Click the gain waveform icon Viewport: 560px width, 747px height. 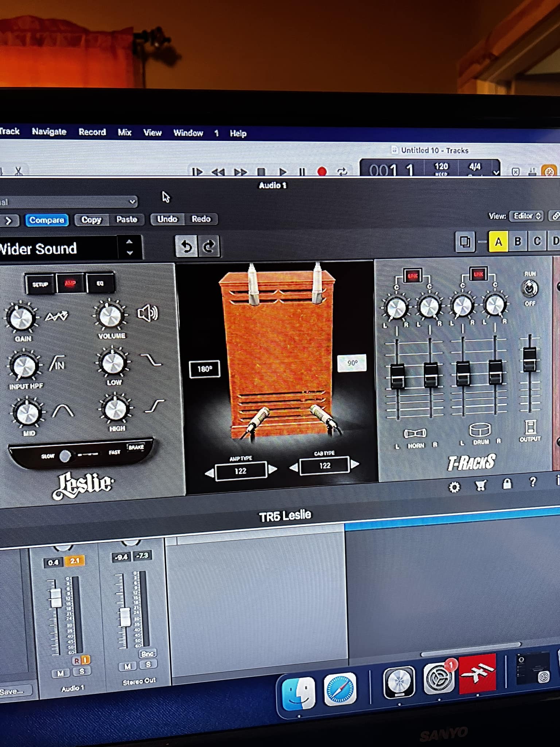click(57, 316)
